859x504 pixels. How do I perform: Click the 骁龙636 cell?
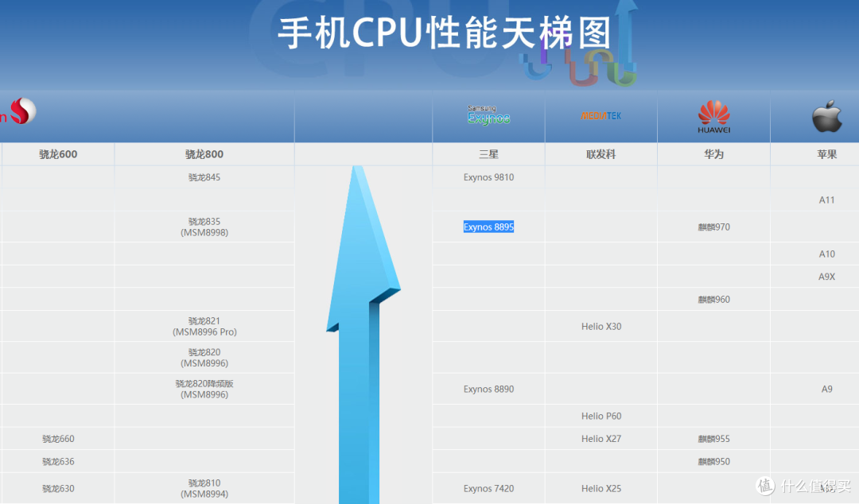[58, 461]
